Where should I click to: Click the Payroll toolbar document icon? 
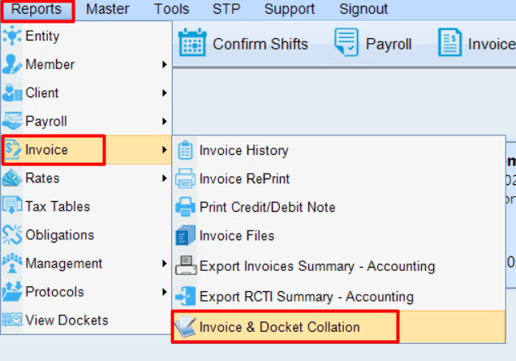(x=347, y=42)
